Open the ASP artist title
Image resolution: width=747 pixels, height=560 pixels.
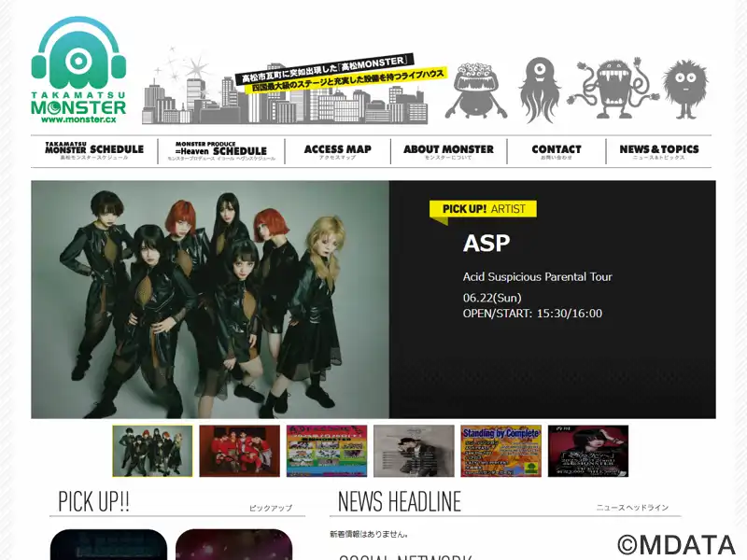[x=486, y=243]
